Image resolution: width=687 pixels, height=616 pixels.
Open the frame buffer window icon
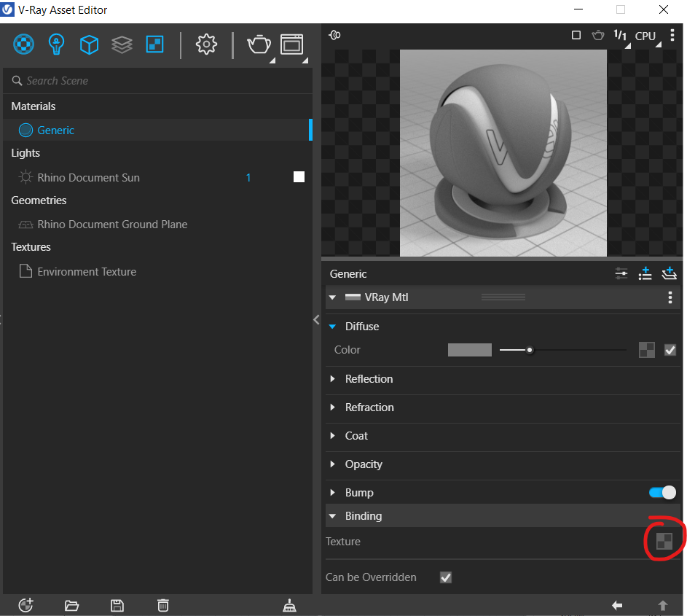click(292, 44)
